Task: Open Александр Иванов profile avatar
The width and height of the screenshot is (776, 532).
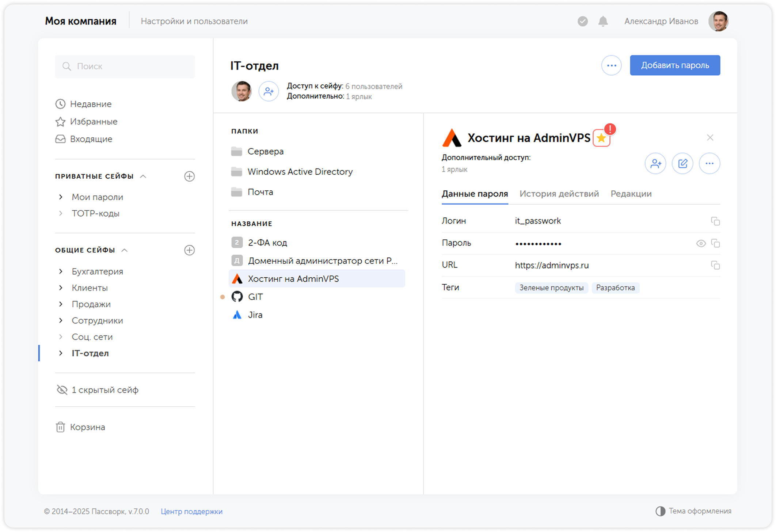Action: coord(718,21)
